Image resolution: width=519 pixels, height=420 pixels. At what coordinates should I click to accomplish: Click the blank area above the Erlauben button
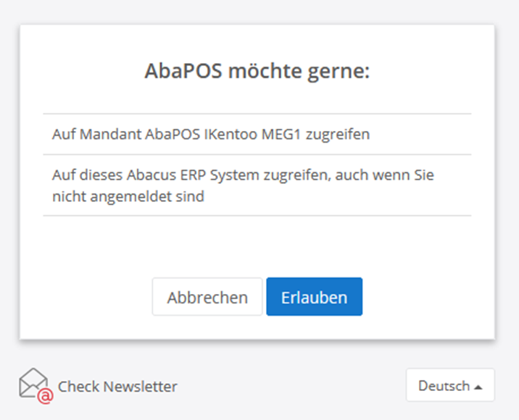click(x=314, y=250)
